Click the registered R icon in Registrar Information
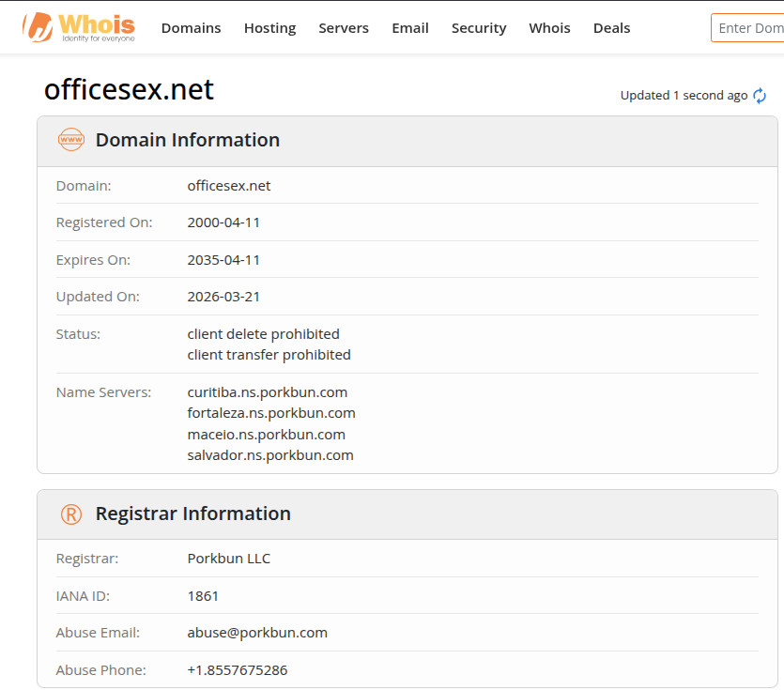 click(71, 514)
